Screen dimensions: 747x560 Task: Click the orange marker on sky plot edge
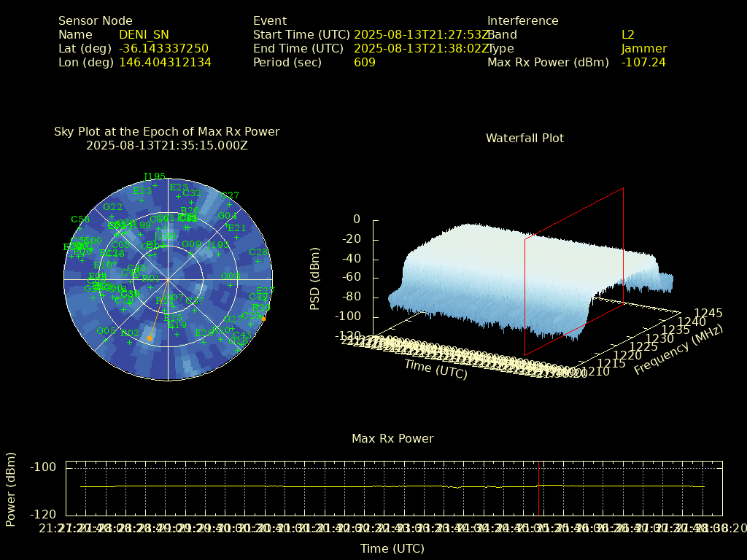point(263,318)
